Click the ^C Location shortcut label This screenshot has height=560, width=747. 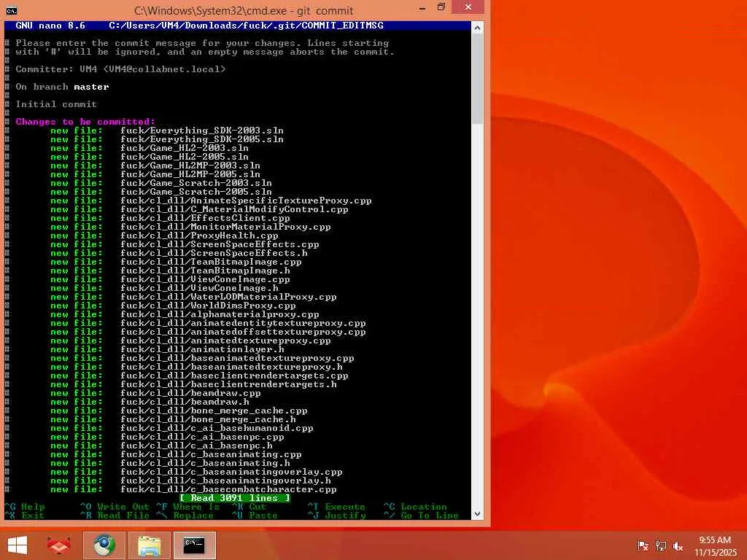[x=415, y=507]
